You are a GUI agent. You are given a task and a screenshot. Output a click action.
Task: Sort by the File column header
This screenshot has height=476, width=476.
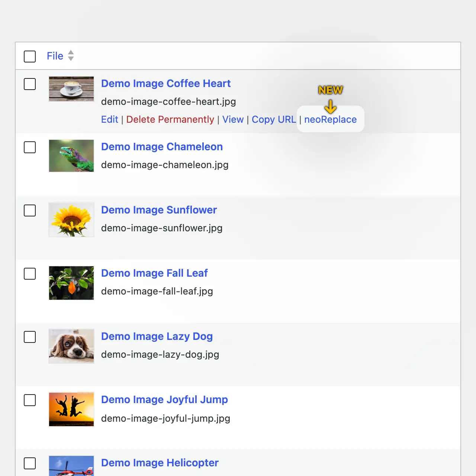coord(55,56)
